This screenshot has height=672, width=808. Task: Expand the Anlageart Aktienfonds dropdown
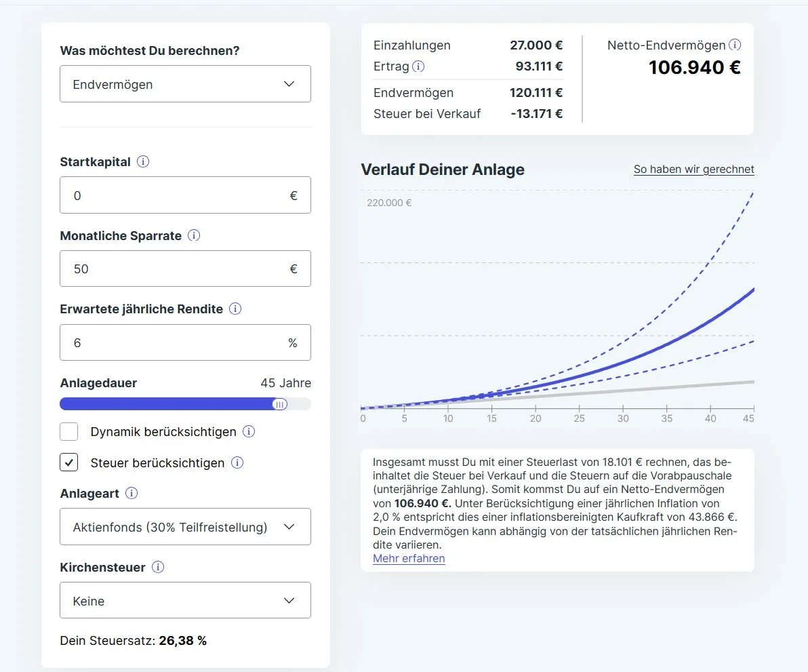185,527
